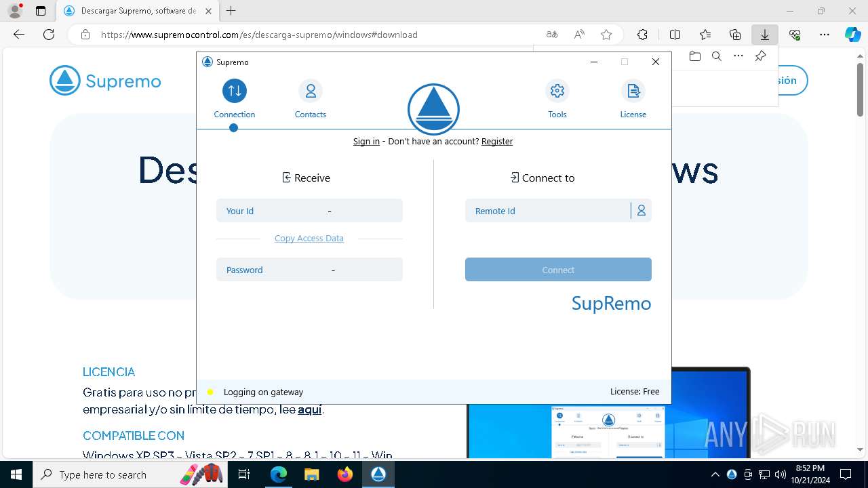Click the volume icon in system tray

point(781,474)
